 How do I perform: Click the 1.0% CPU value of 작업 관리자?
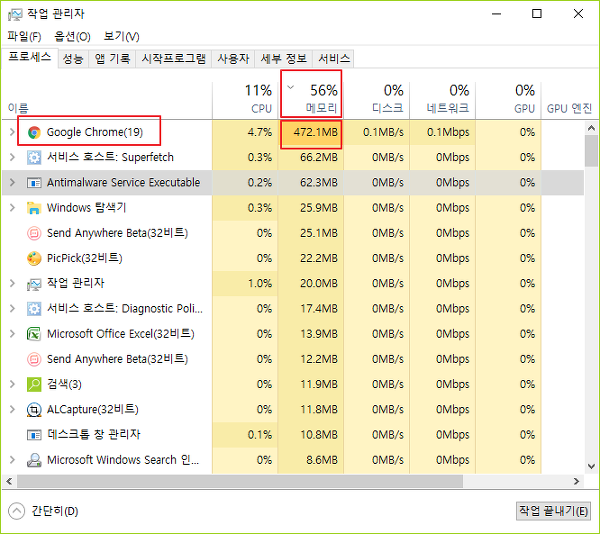pos(260,283)
